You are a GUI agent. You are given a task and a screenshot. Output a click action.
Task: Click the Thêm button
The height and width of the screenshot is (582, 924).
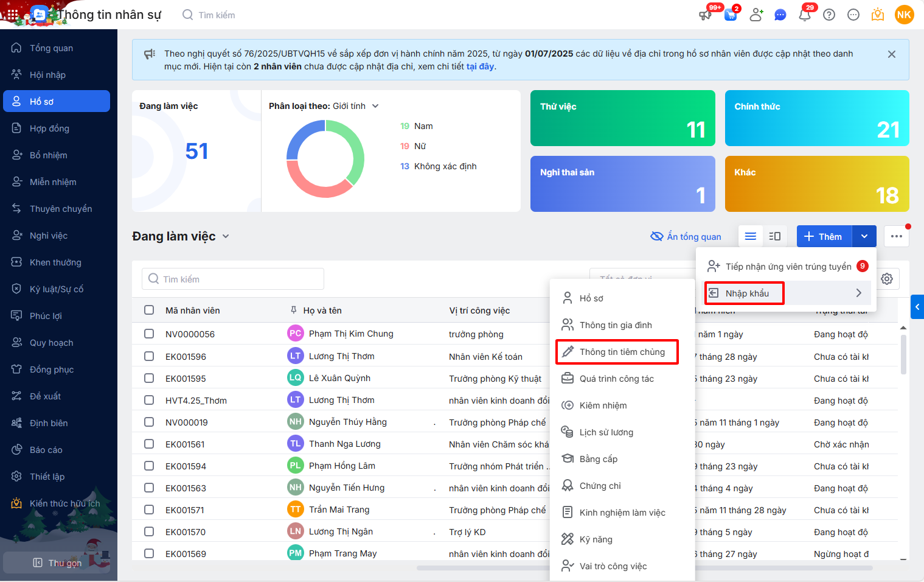click(x=824, y=236)
